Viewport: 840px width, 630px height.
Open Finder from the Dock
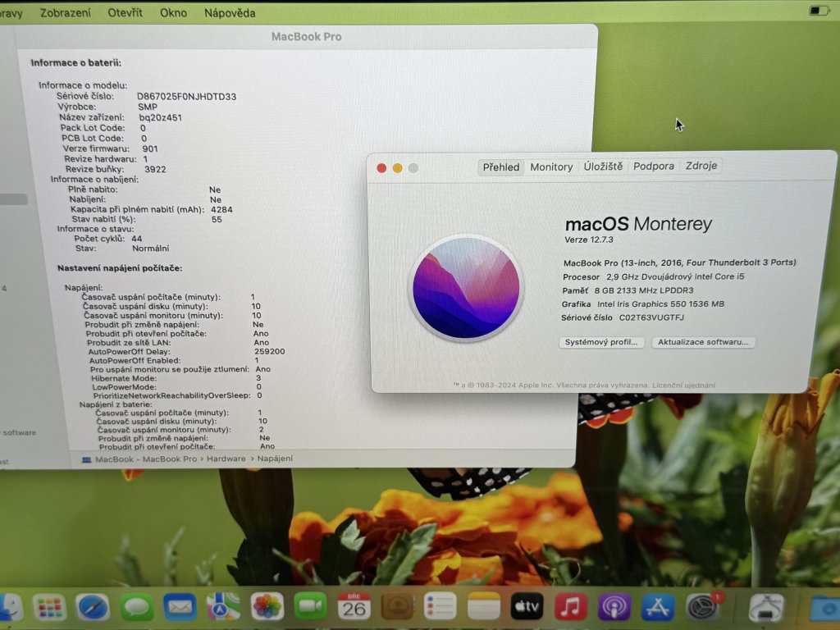click(x=11, y=608)
